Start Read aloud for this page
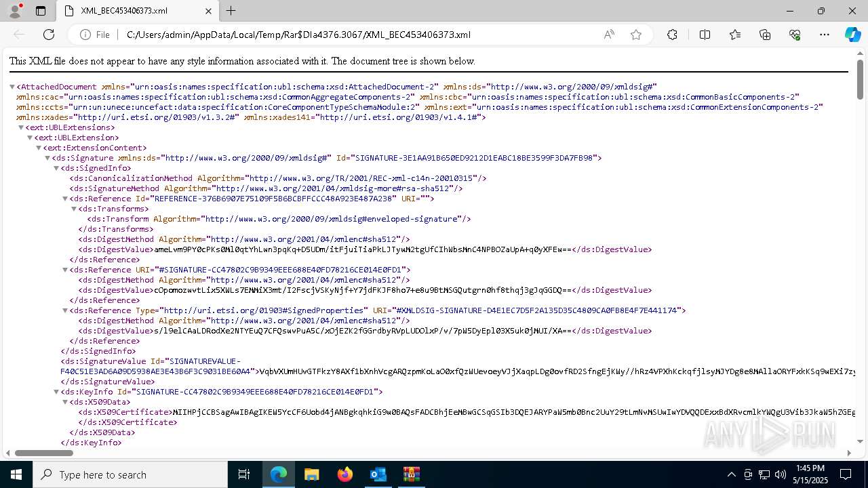868x488 pixels. 609,35
